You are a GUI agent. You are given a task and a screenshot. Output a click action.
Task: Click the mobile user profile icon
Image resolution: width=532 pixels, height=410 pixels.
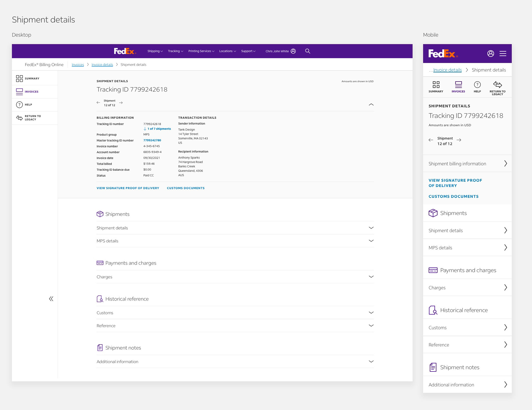(490, 54)
